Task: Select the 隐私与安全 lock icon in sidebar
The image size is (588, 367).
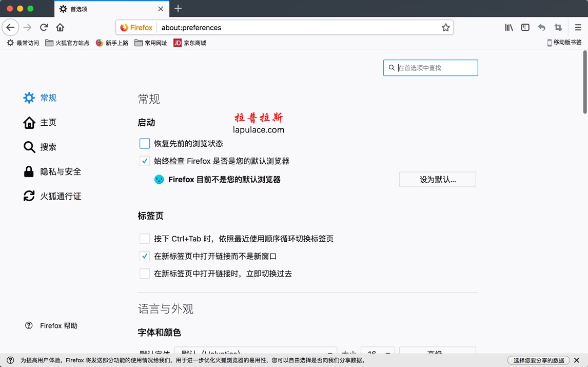Action: (x=29, y=171)
